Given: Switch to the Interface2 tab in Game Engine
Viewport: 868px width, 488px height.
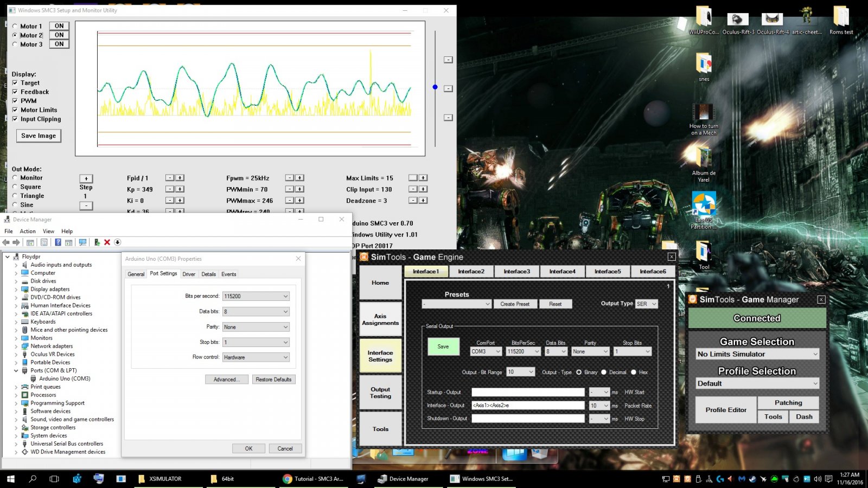Looking at the screenshot, I should [471, 271].
